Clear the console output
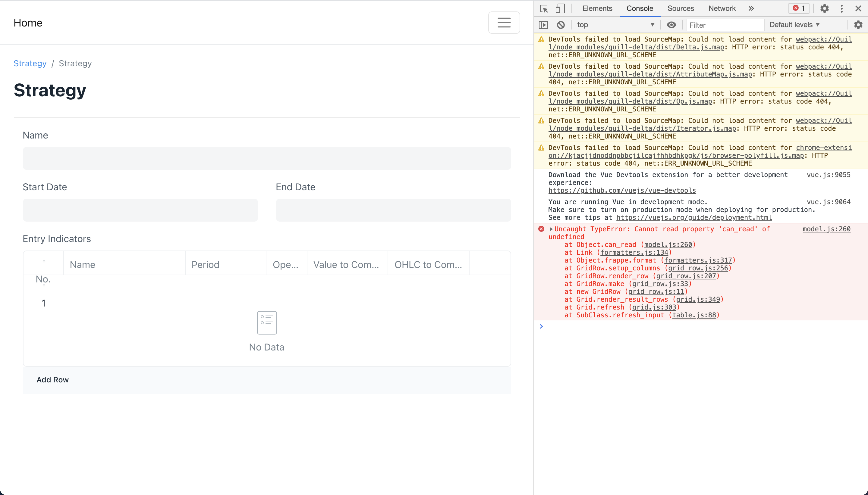This screenshot has width=868, height=495. 561,25
